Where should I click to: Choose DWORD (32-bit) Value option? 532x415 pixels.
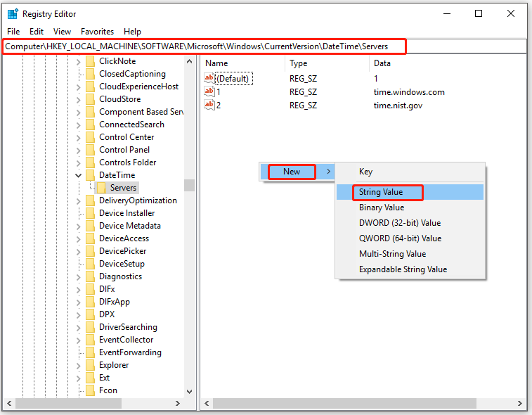410,223
